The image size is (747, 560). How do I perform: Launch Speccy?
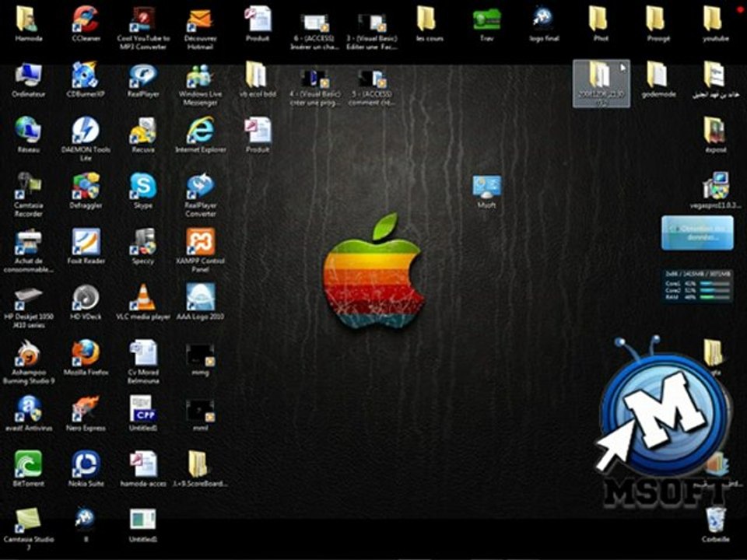143,247
